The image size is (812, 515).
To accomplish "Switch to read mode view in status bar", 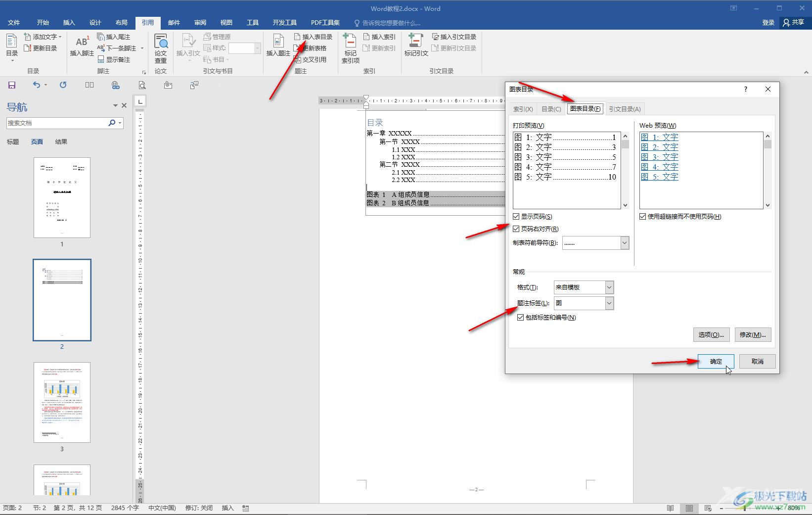I will point(670,508).
